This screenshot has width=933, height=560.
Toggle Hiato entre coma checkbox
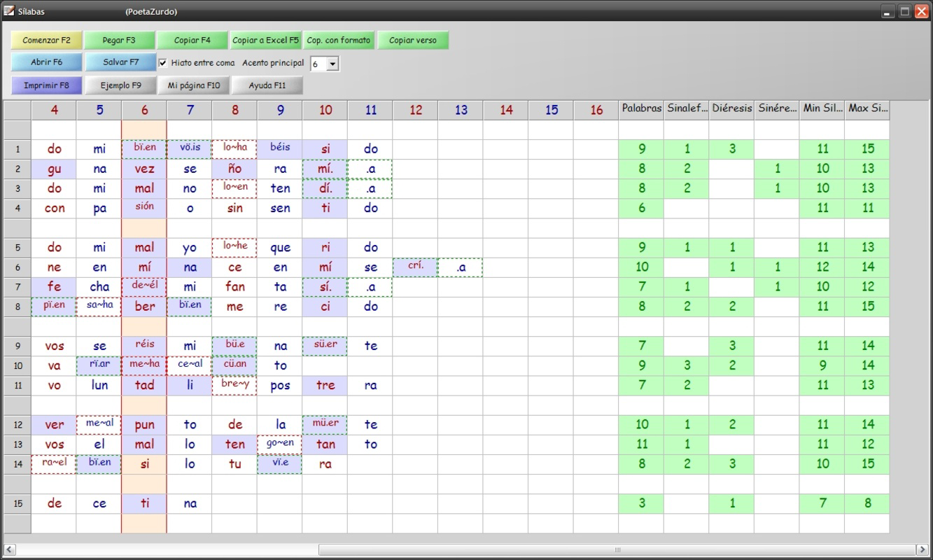point(163,63)
